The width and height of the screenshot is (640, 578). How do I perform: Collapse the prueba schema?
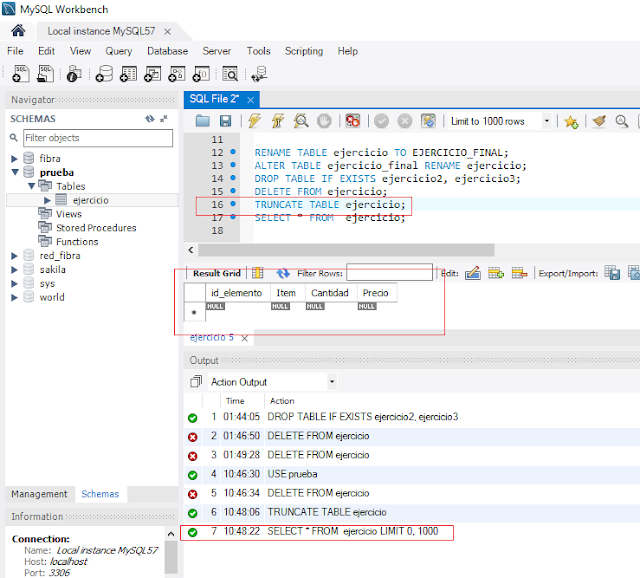pos(15,172)
